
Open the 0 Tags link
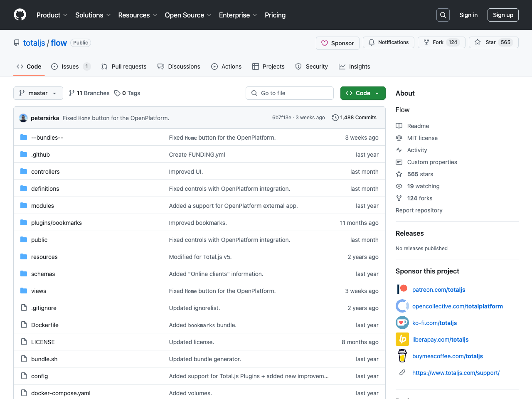(128, 93)
